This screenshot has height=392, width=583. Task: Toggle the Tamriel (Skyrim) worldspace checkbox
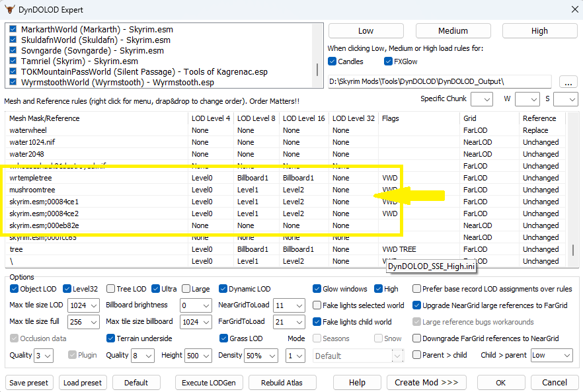13,61
